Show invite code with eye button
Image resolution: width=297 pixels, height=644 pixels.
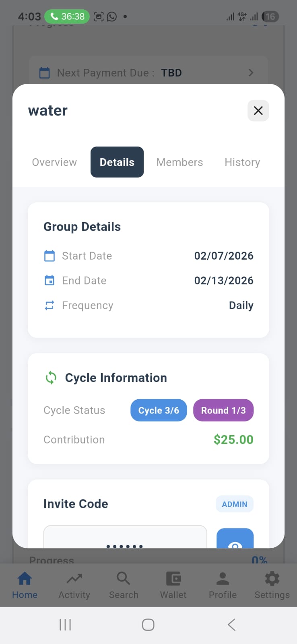click(235, 540)
